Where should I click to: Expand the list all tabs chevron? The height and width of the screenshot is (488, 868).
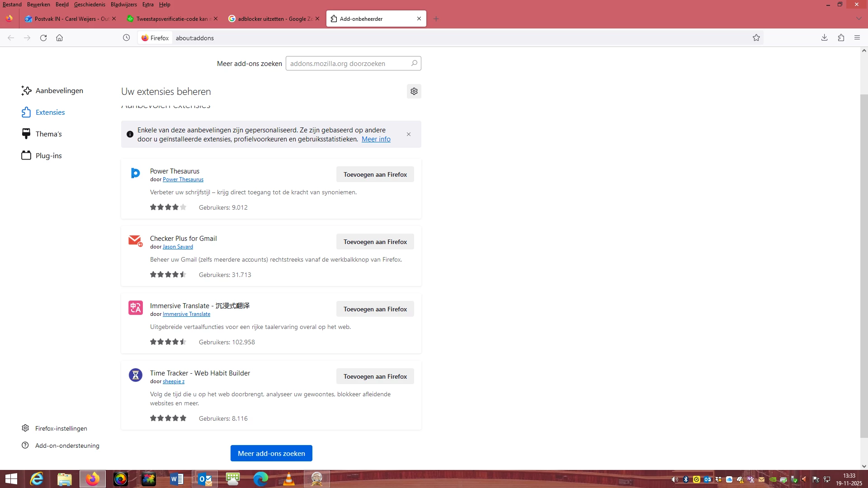[859, 19]
